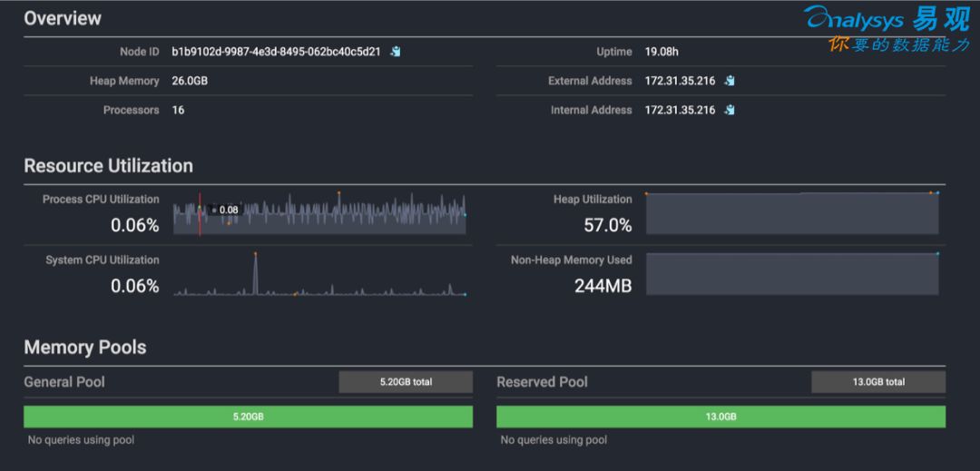Copy the External Address value

tap(730, 81)
